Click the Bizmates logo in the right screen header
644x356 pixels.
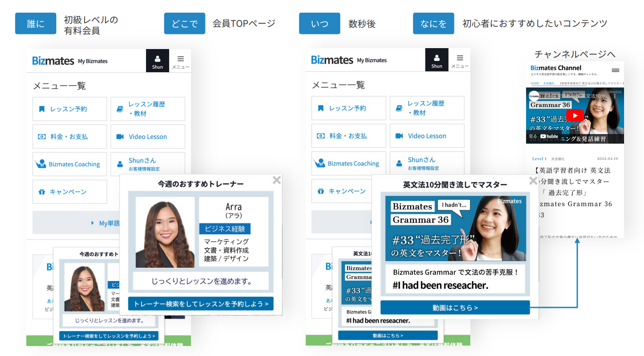click(332, 60)
